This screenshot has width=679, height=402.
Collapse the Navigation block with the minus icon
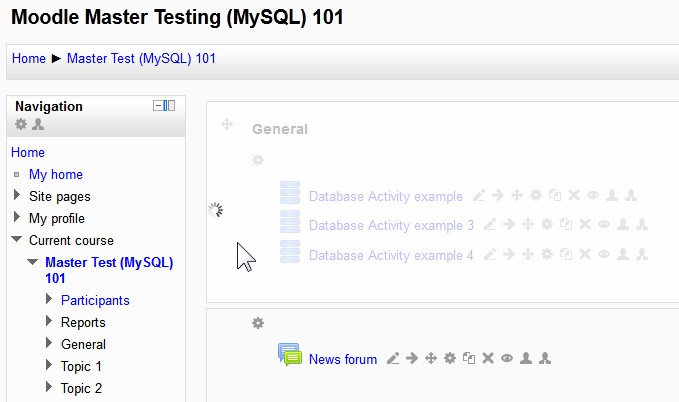point(158,106)
